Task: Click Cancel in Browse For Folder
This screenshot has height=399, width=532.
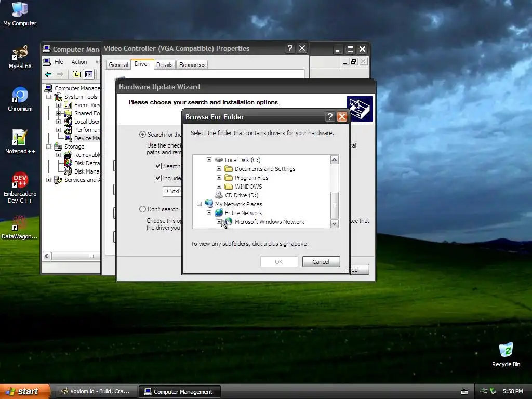Action: (x=321, y=262)
